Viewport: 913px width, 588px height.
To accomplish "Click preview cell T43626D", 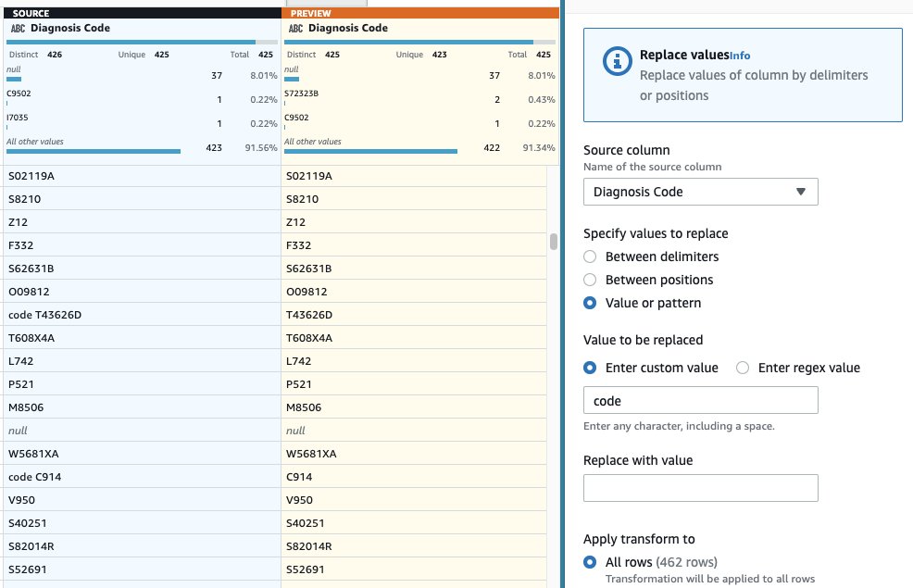I will pos(414,315).
